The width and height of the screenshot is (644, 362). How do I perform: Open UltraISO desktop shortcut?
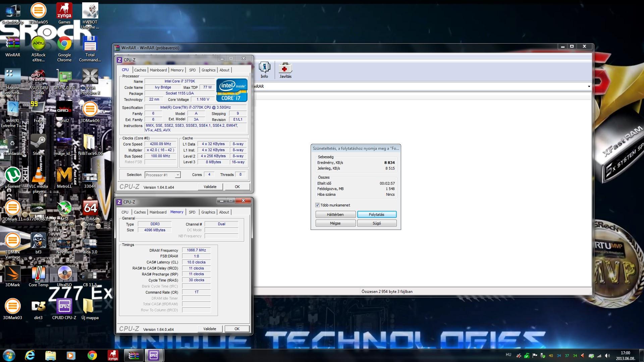[x=64, y=276]
